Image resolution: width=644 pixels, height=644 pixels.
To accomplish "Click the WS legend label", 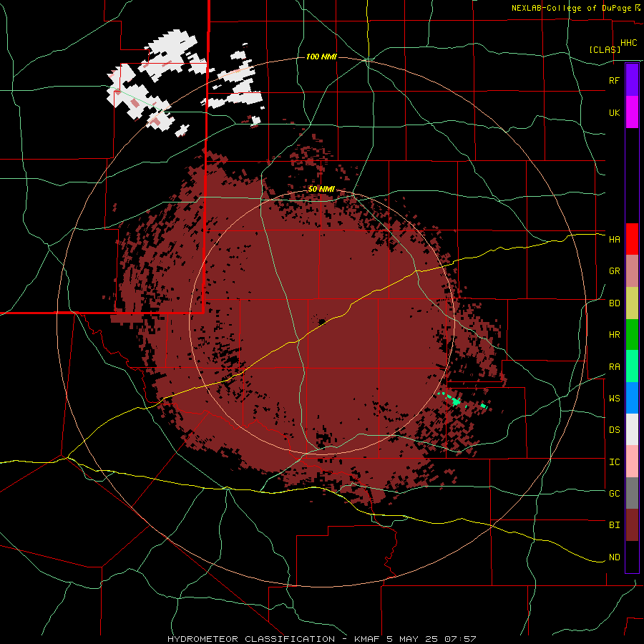I will click(x=614, y=399).
